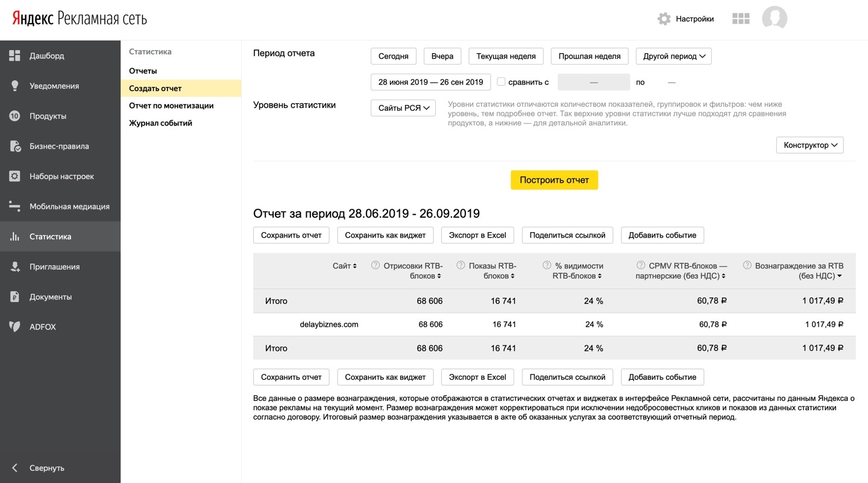The width and height of the screenshot is (868, 483).
Task: Click the delaybiznes.com site row
Action: (x=555, y=324)
